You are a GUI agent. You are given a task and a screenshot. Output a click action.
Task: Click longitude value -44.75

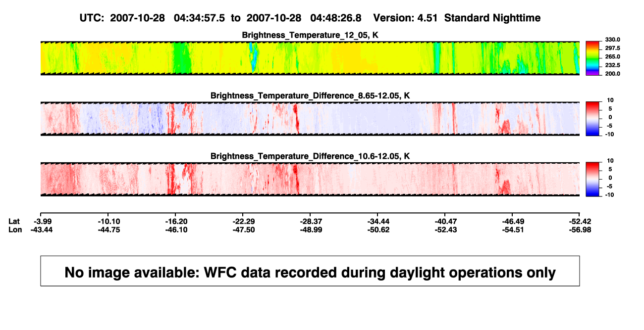click(x=109, y=230)
